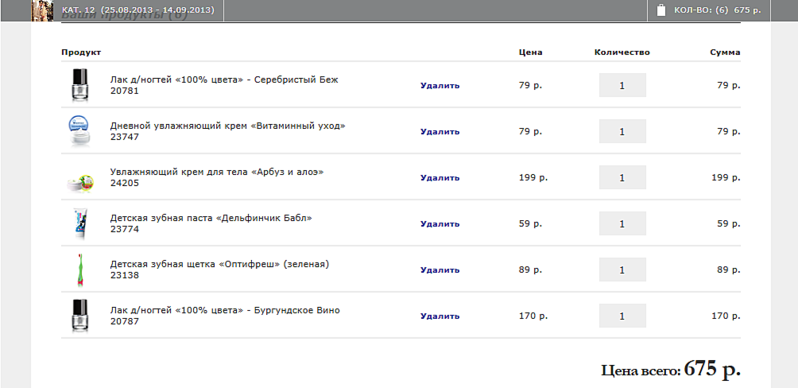Open the catalog cover thumbnail in header
Screen dimensions: 798x388
43,10
